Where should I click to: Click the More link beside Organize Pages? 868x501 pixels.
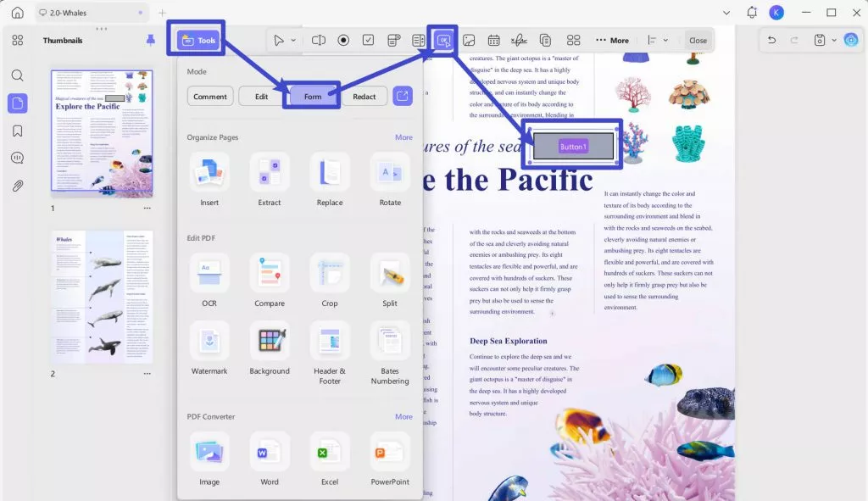pos(403,136)
